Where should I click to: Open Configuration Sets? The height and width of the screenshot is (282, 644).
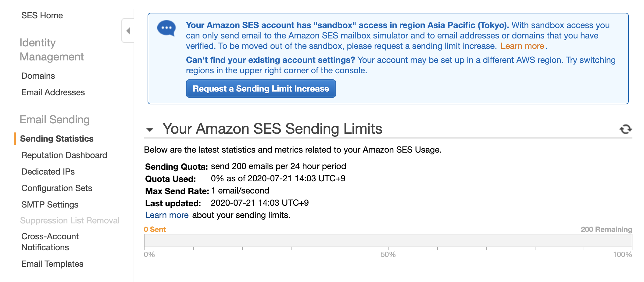coord(57,188)
